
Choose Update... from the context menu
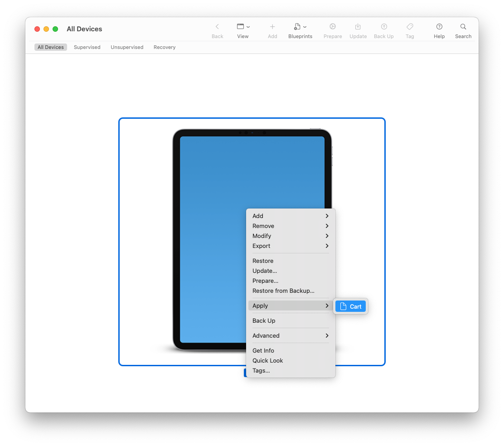pos(290,271)
